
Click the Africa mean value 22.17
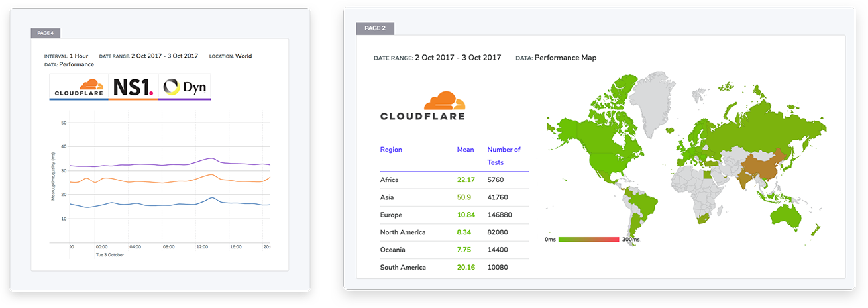point(466,180)
